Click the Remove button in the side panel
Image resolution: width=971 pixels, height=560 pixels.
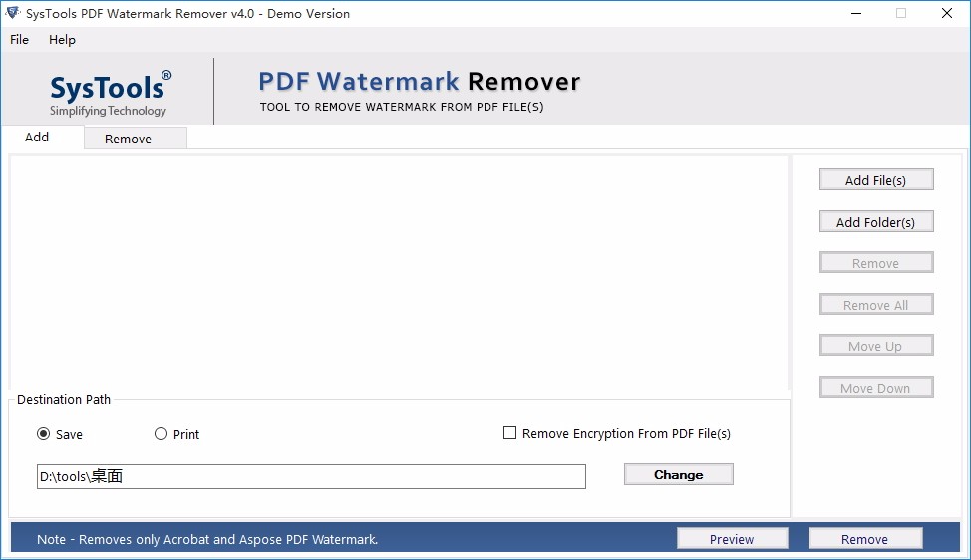(876, 263)
